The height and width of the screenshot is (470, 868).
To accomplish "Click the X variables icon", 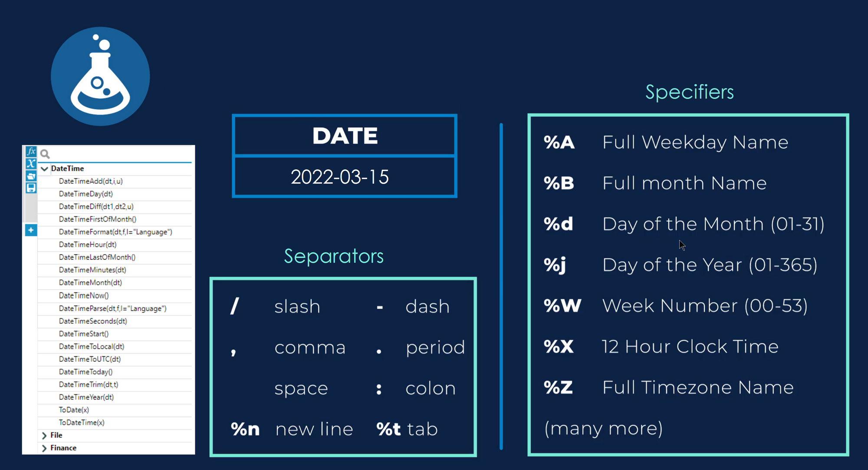I will [x=31, y=163].
